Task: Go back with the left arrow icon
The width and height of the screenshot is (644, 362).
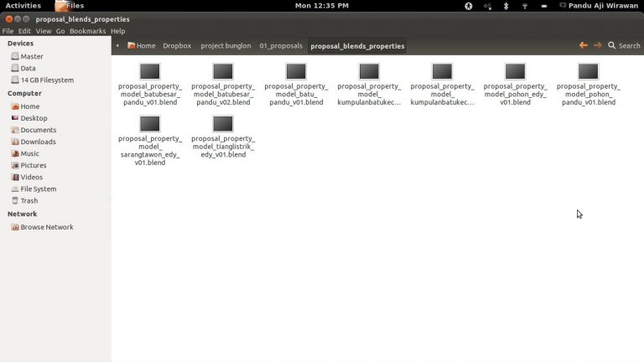Action: [x=584, y=45]
